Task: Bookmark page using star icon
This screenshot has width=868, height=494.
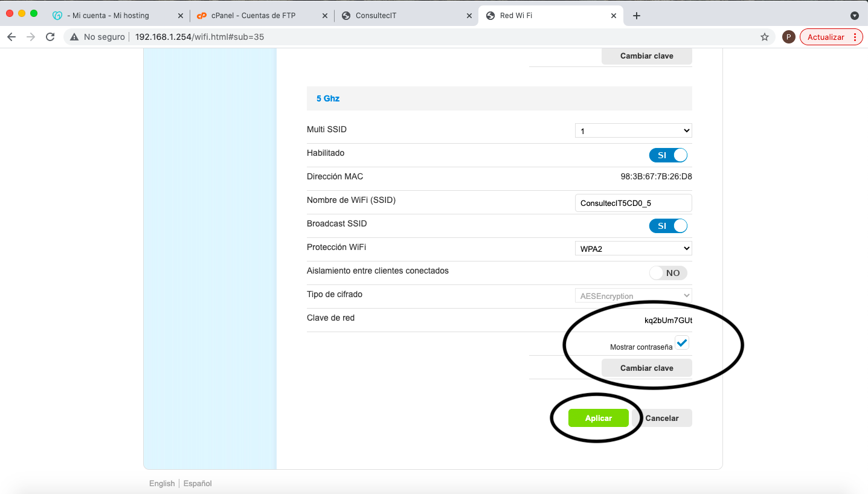Action: pos(764,37)
